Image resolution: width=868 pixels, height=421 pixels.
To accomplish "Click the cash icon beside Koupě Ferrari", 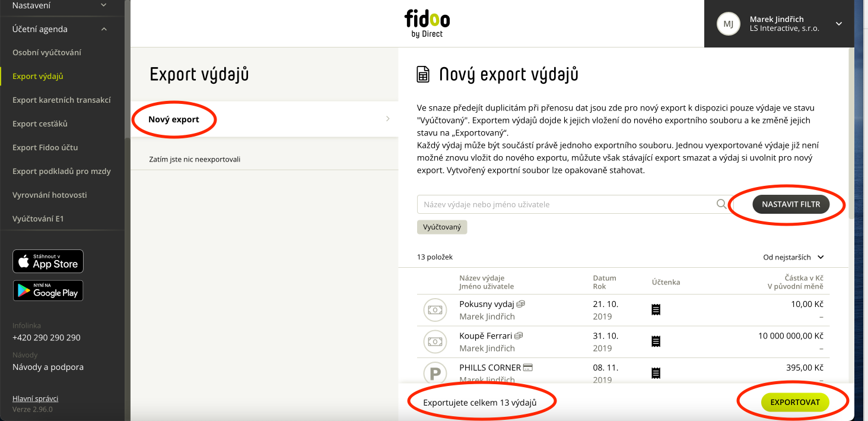I will (435, 342).
